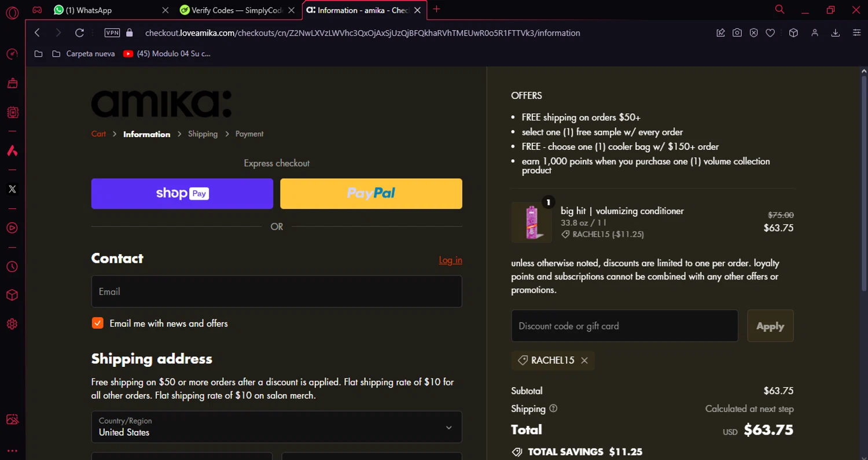Open a new tab with plus button
Image resolution: width=868 pixels, height=460 pixels.
pyautogui.click(x=436, y=9)
